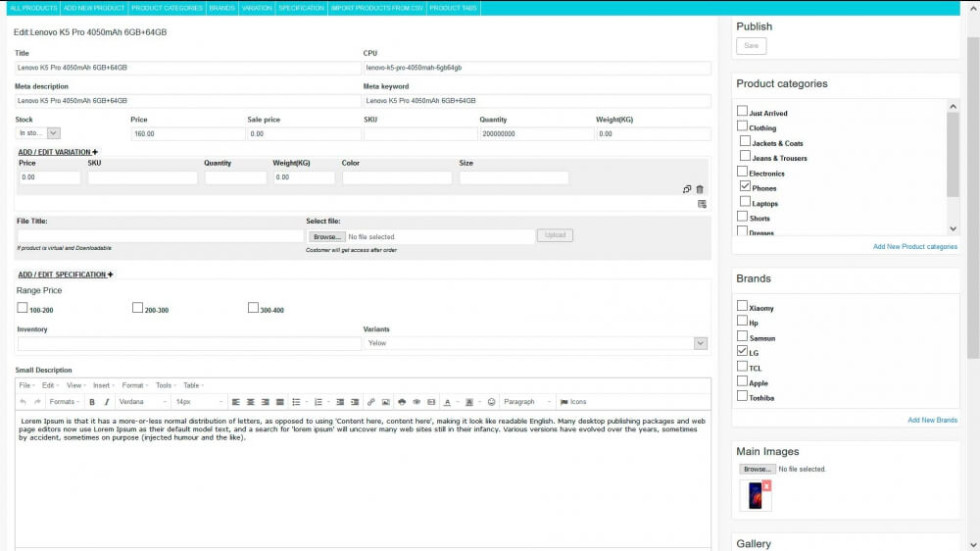Click the Upload button
Viewport: 980px width, 551px height.
(x=555, y=235)
